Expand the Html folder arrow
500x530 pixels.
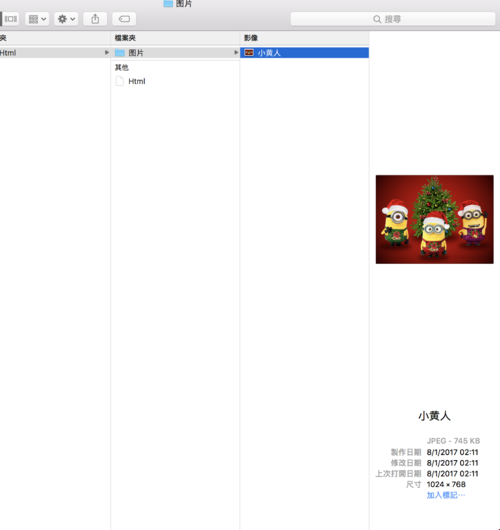tap(106, 52)
